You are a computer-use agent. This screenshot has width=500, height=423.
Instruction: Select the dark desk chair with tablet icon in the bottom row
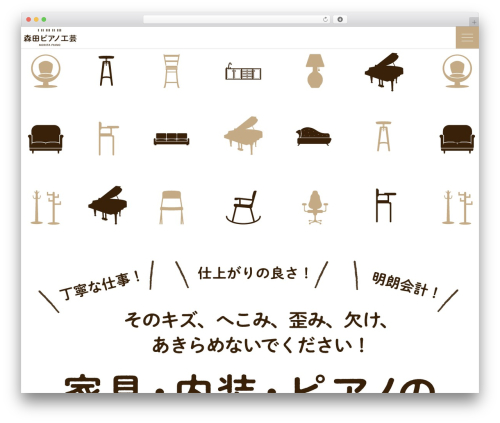386,205
